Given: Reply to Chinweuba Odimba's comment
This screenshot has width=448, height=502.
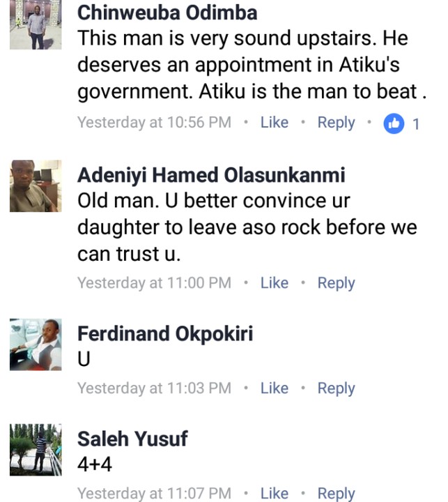Looking at the screenshot, I should coord(336,123).
